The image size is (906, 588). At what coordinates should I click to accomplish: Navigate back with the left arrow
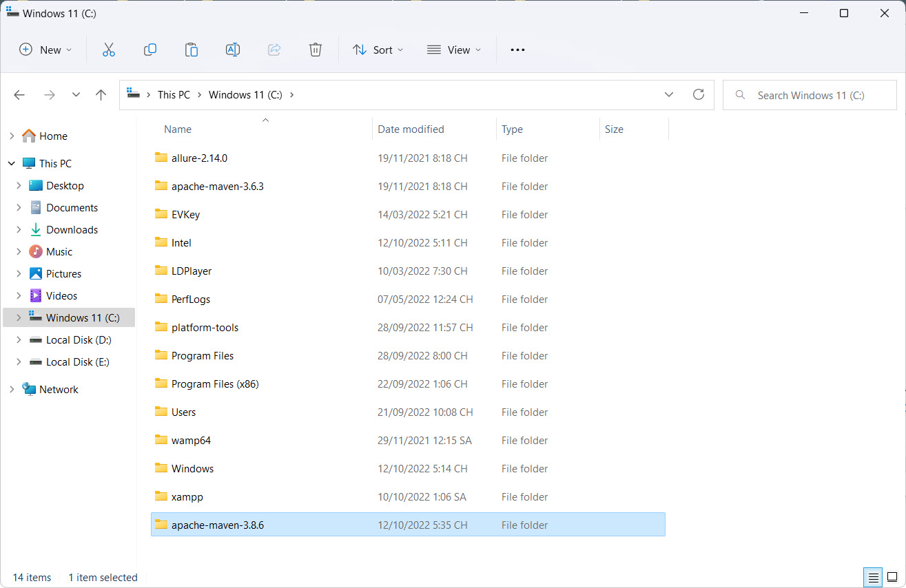click(x=19, y=95)
